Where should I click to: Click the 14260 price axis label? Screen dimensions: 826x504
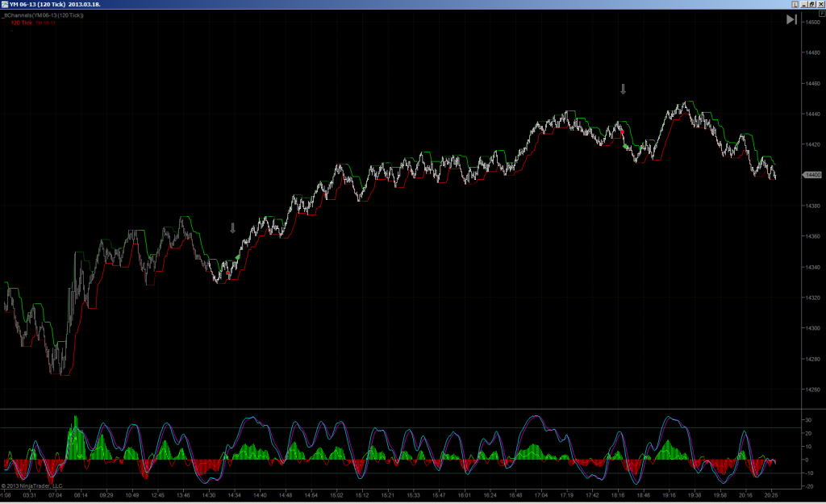[812, 389]
